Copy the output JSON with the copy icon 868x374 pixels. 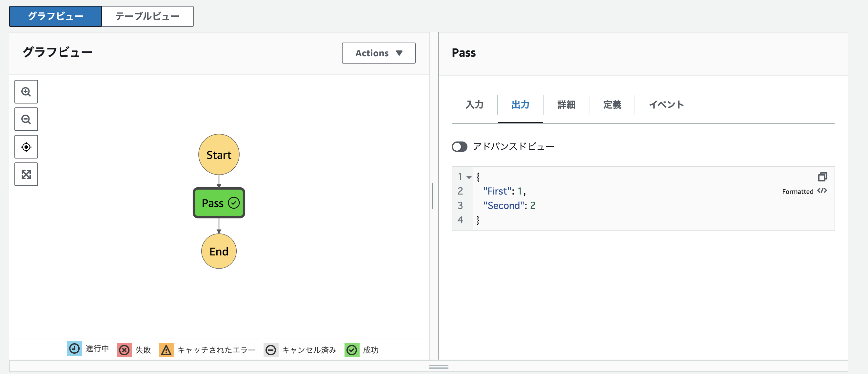pyautogui.click(x=822, y=177)
